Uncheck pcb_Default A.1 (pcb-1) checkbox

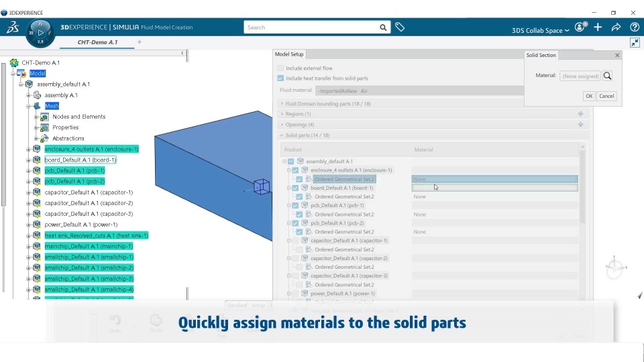click(x=295, y=205)
